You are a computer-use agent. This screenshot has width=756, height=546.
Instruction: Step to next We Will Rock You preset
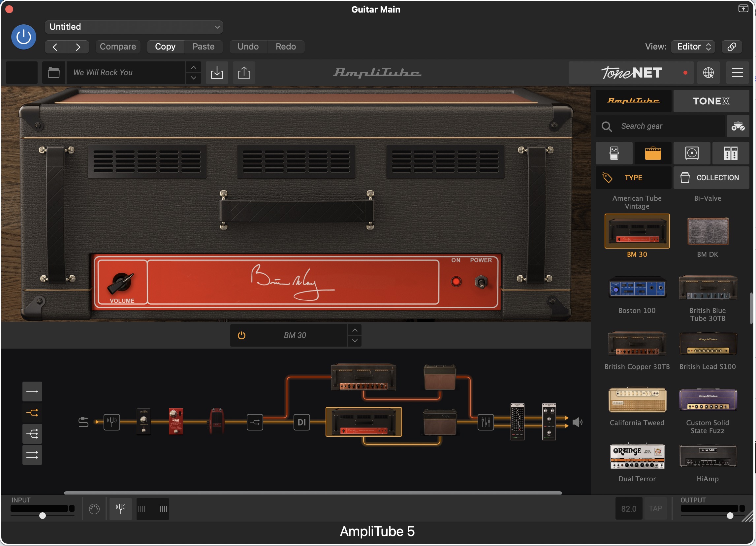(x=193, y=78)
